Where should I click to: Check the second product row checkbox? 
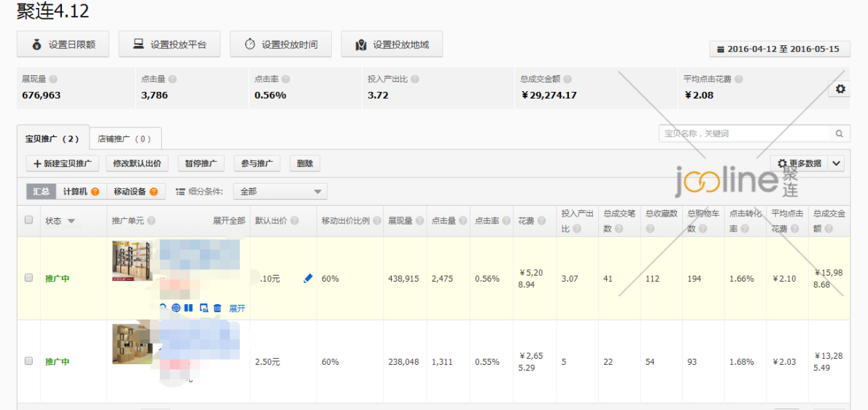[x=28, y=361]
